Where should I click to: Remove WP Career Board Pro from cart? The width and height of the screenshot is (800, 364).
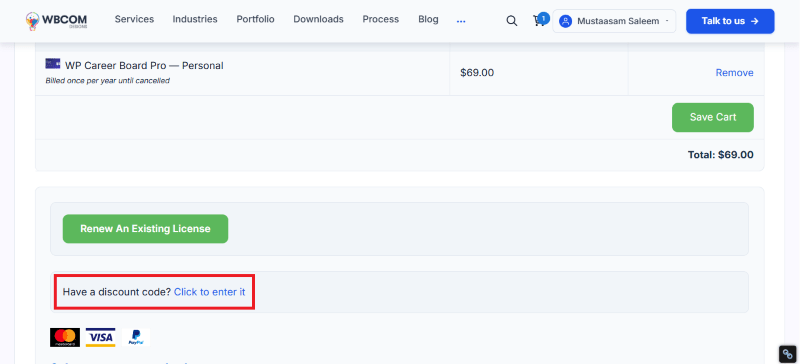[734, 73]
